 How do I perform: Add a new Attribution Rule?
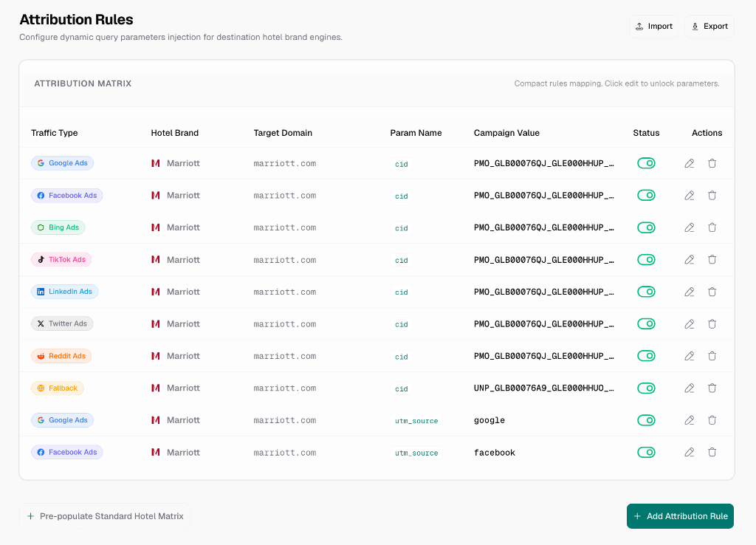[x=680, y=516]
